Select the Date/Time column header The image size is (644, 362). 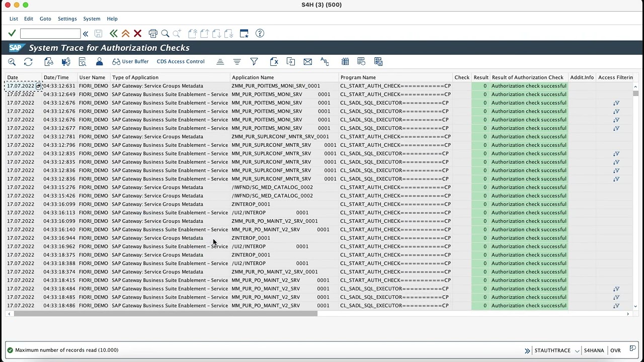pyautogui.click(x=59, y=77)
